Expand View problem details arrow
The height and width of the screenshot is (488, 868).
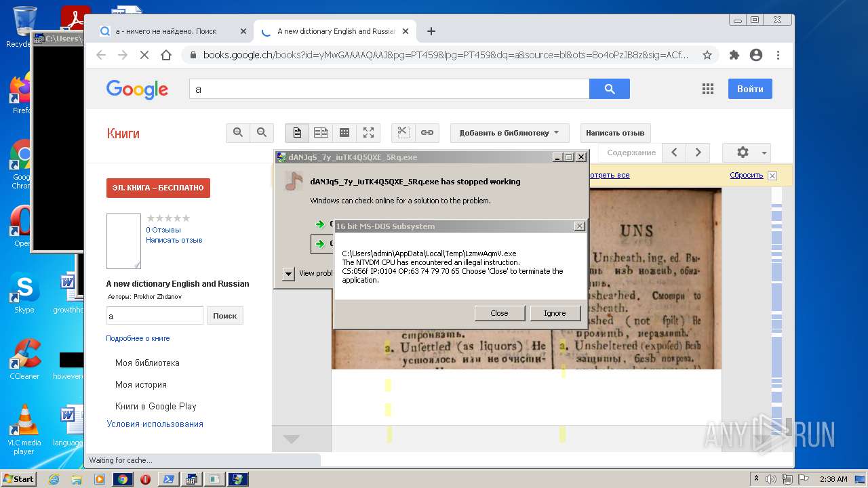[288, 273]
